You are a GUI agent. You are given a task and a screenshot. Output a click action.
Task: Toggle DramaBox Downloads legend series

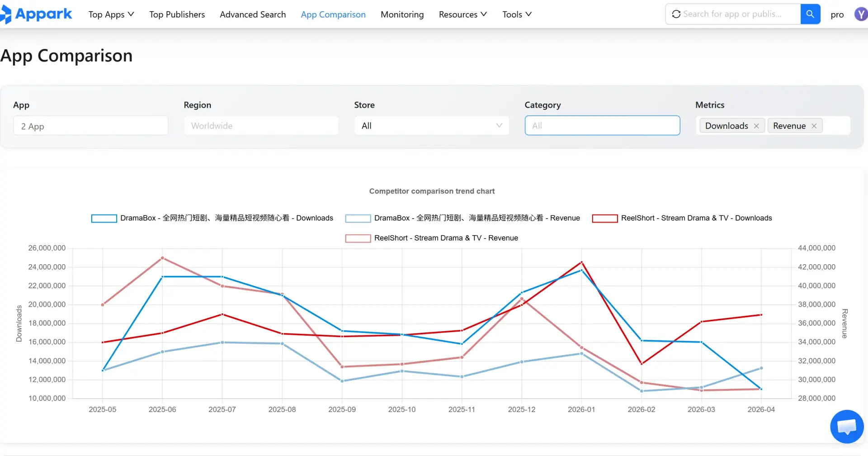pos(212,218)
